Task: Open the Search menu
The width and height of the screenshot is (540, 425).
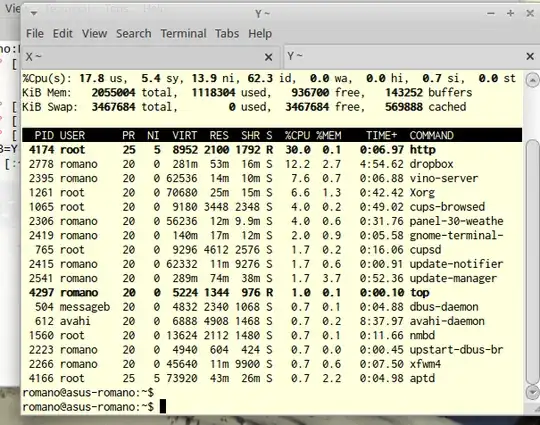Action: pyautogui.click(x=133, y=33)
